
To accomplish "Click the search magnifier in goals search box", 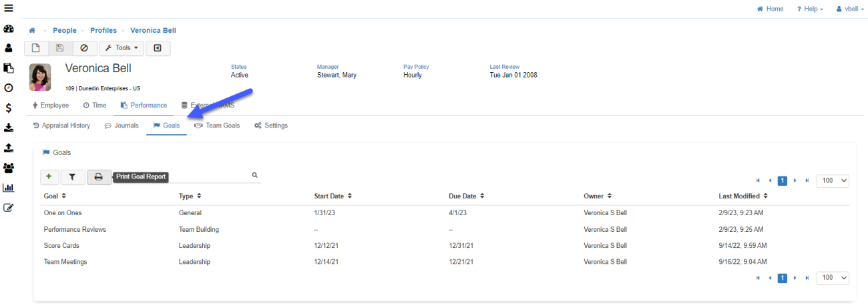I will [254, 175].
